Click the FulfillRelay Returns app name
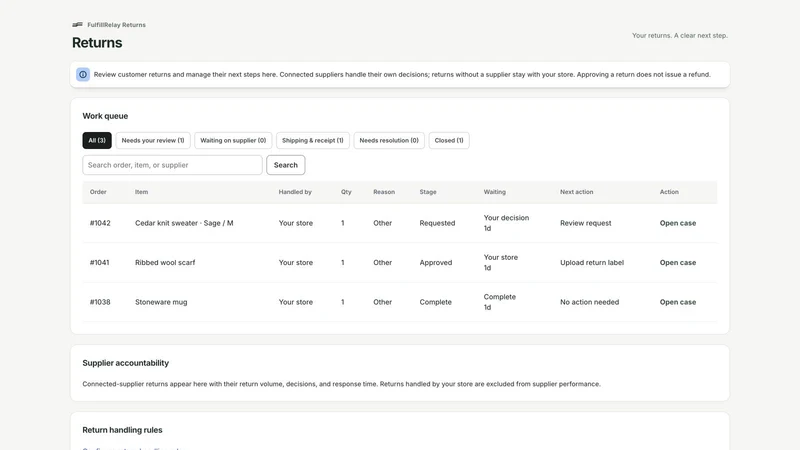The height and width of the screenshot is (450, 800). pyautogui.click(x=116, y=24)
